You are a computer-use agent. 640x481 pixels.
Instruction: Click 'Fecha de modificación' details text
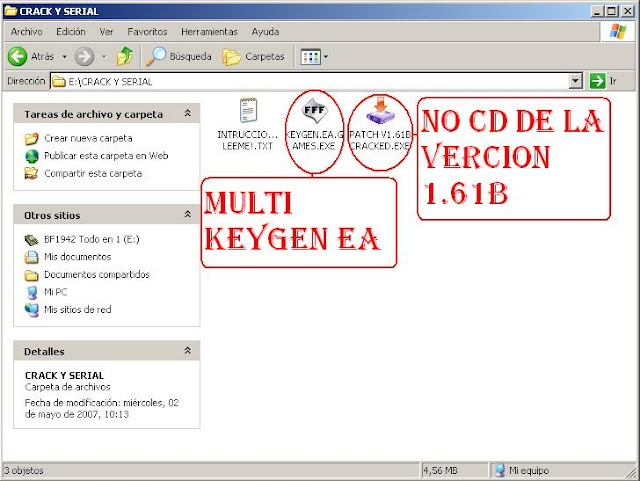tap(102, 409)
